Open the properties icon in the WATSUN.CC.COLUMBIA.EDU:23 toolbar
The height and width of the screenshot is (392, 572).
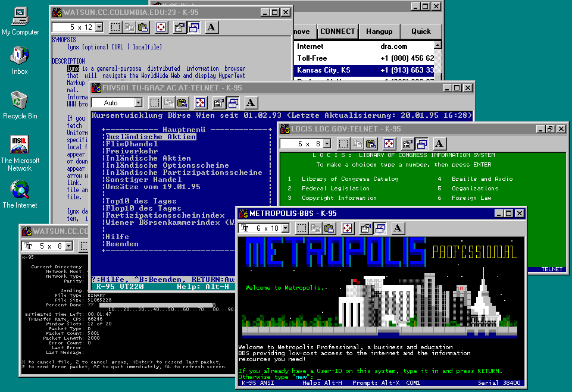click(179, 27)
